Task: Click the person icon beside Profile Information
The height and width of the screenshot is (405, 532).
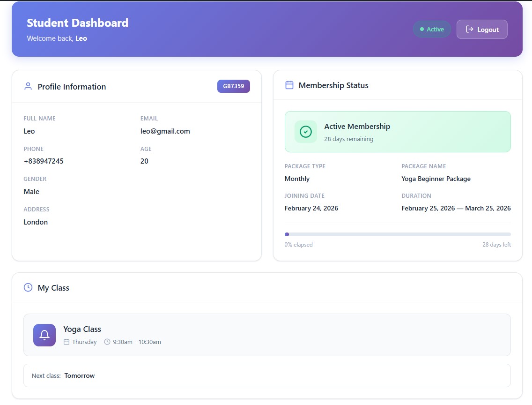Action: click(28, 86)
